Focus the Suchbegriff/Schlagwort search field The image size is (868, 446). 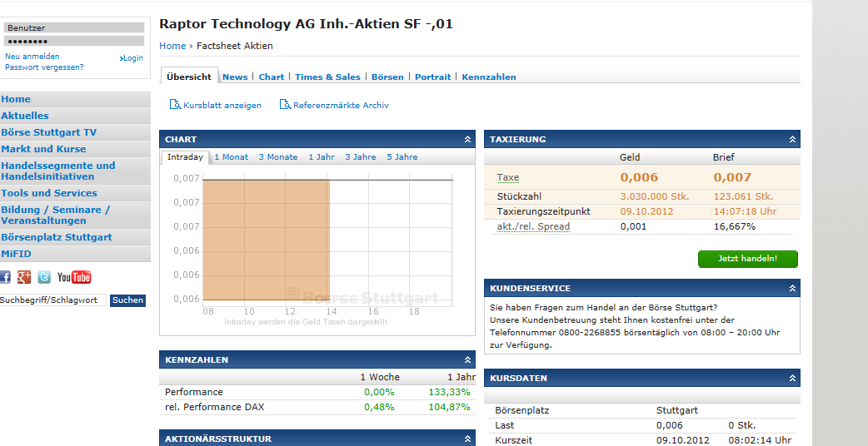52,300
